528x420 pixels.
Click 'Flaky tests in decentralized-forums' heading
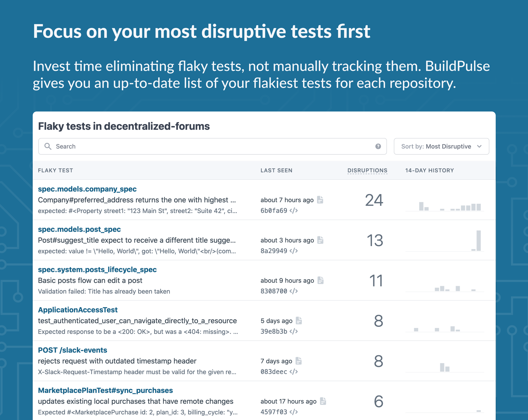124,126
